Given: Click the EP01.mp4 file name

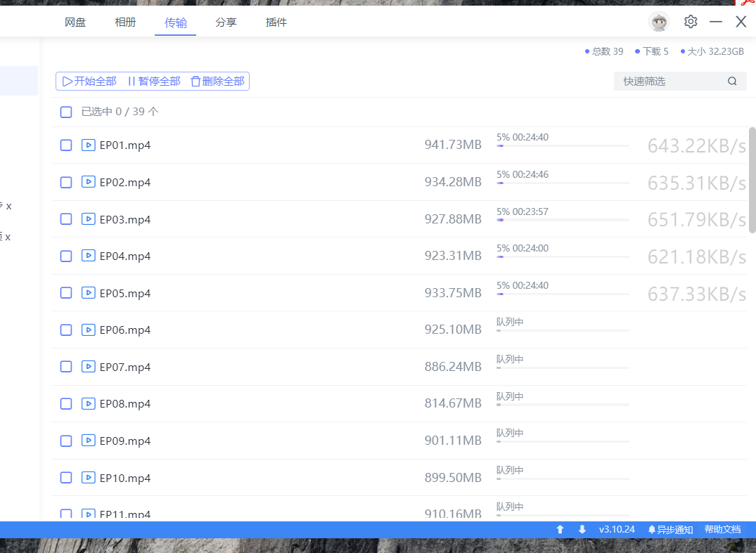Looking at the screenshot, I should coord(125,145).
